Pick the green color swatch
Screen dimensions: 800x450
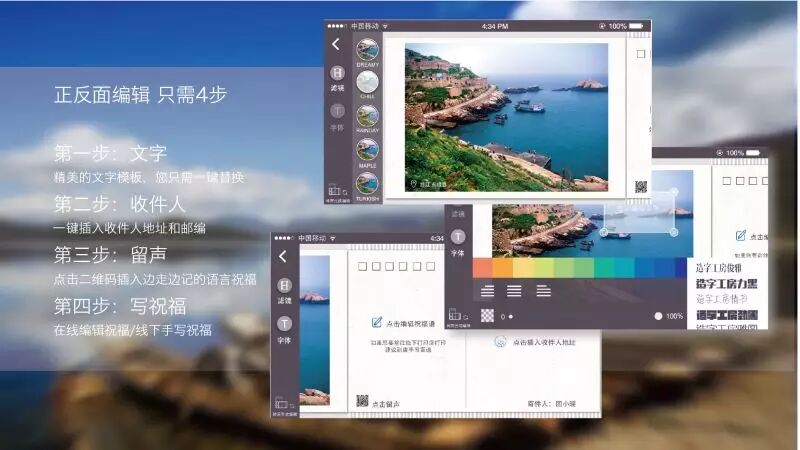(584, 268)
